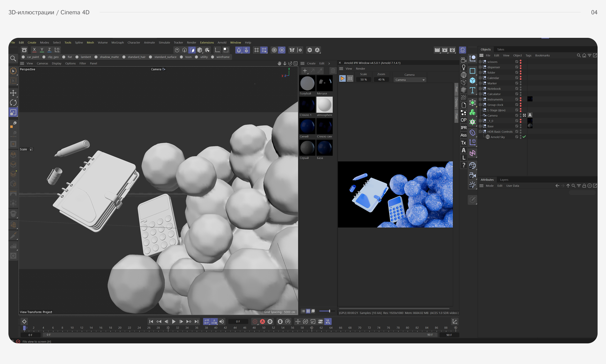
Task: Open the IPR Camera dropdown
Action: (x=409, y=80)
